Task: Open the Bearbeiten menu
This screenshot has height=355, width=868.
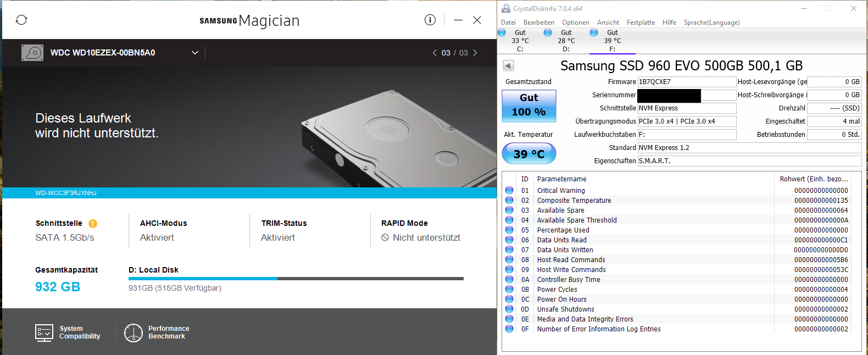Action: 539,23
